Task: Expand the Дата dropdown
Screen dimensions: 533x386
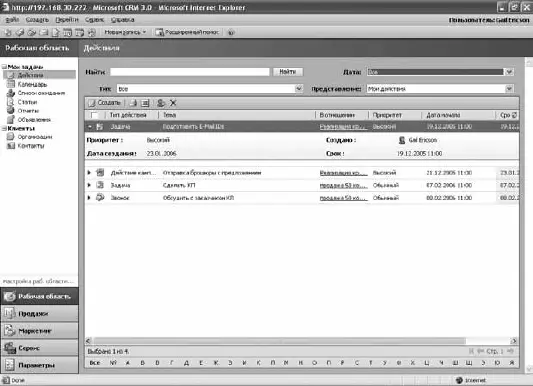Action: coord(509,72)
